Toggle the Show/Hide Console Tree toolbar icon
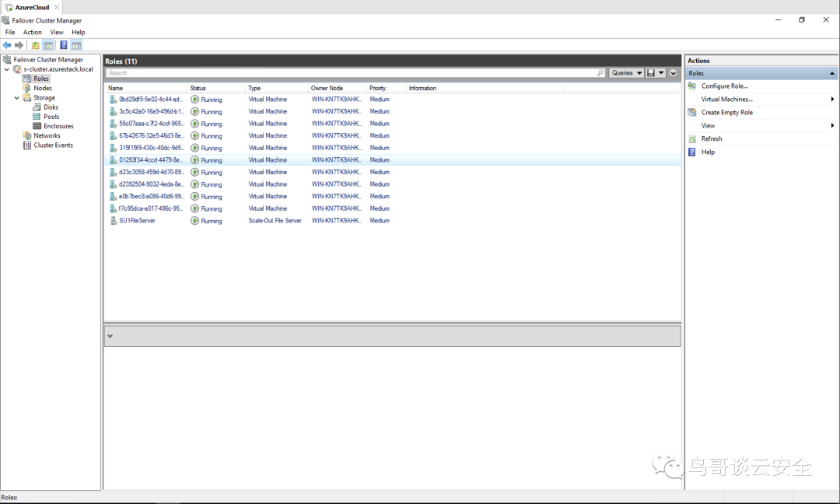Screen dimensions: 840x504 (48, 46)
